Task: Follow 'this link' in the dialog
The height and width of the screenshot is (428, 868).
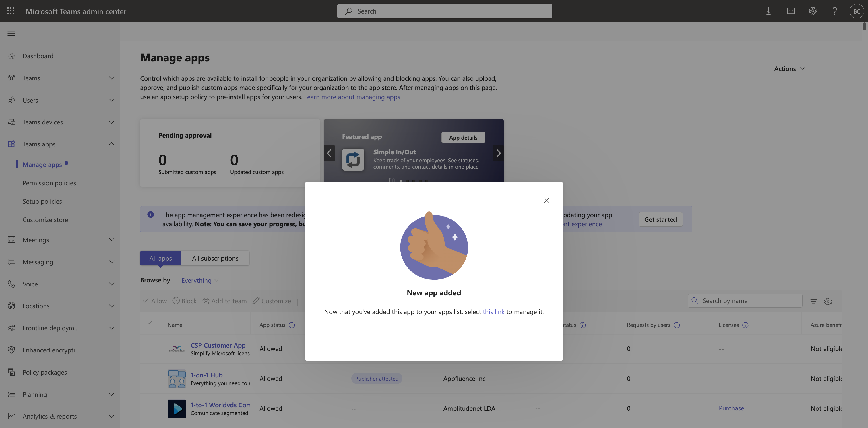Action: coord(493,312)
